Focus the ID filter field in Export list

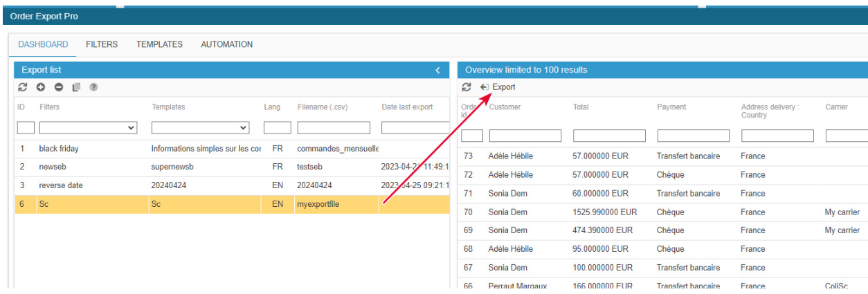point(26,128)
